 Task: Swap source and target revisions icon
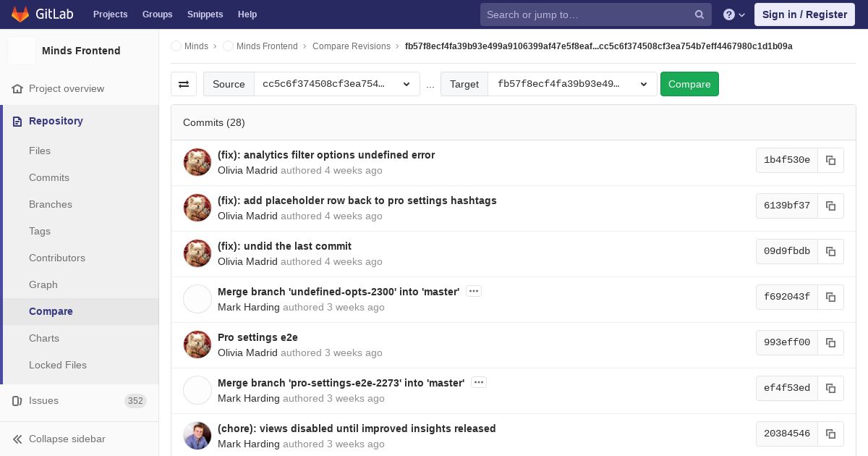184,84
